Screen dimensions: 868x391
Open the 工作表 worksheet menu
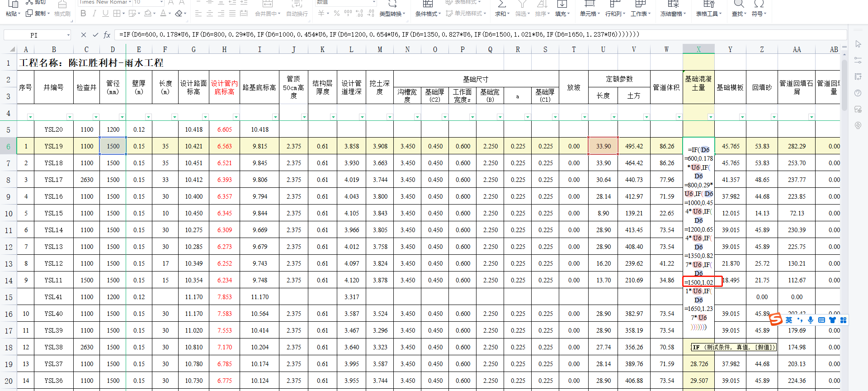pos(641,14)
